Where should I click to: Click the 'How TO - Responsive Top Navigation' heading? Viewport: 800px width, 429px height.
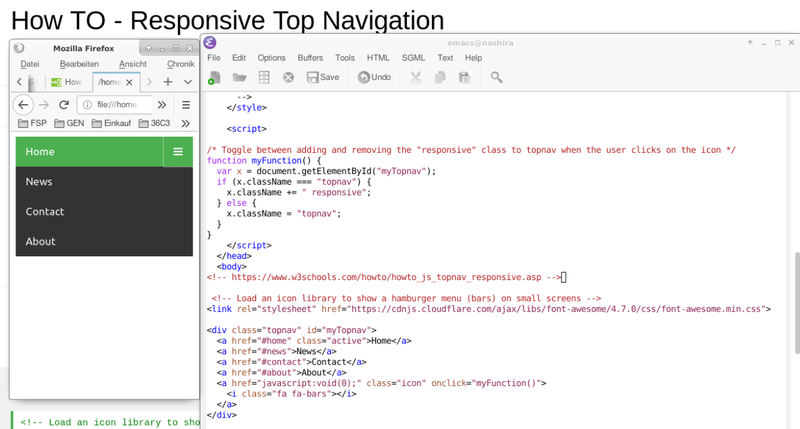[228, 20]
